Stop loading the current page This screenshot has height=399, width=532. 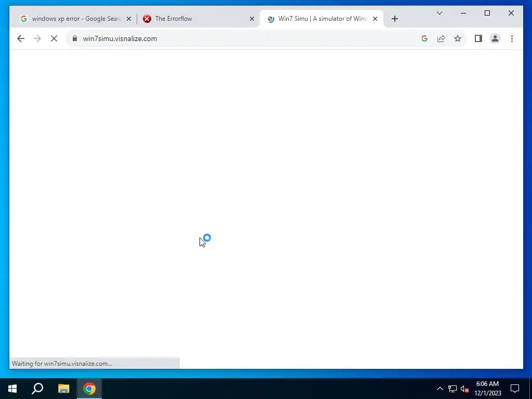54,38
